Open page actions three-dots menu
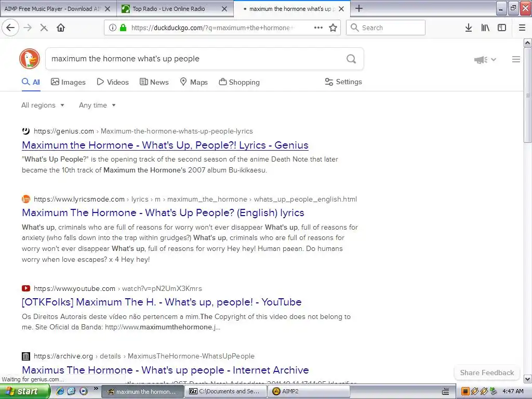This screenshot has width=532, height=399. (318, 28)
